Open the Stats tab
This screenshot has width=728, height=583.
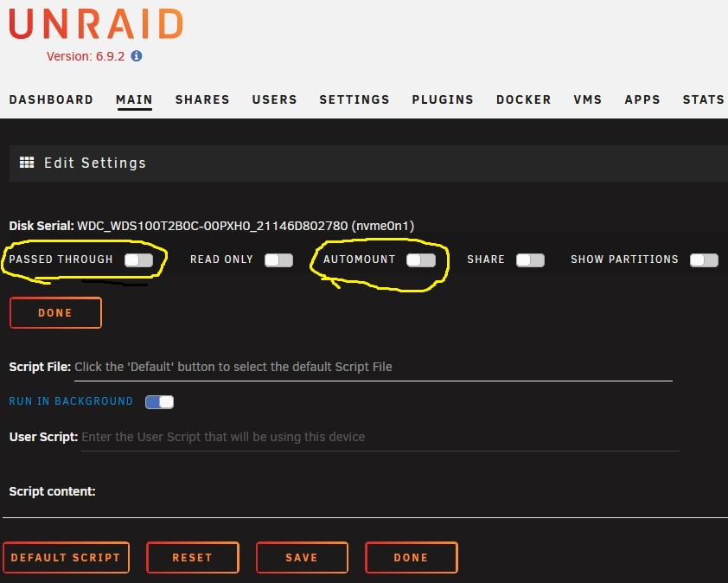[x=704, y=99]
